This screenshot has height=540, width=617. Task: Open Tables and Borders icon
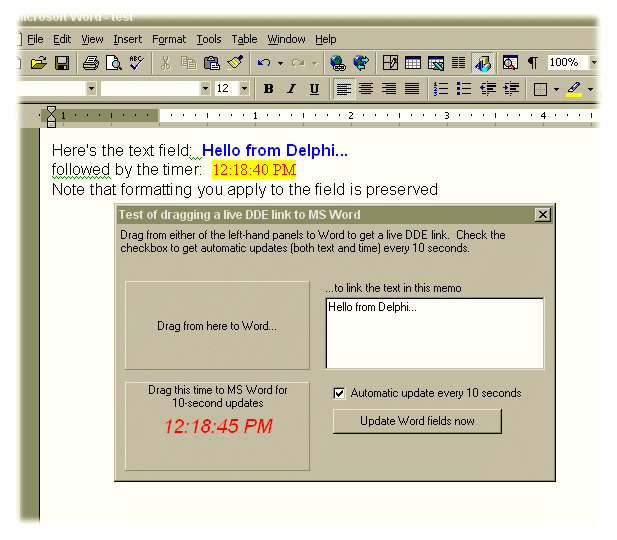pos(390,63)
